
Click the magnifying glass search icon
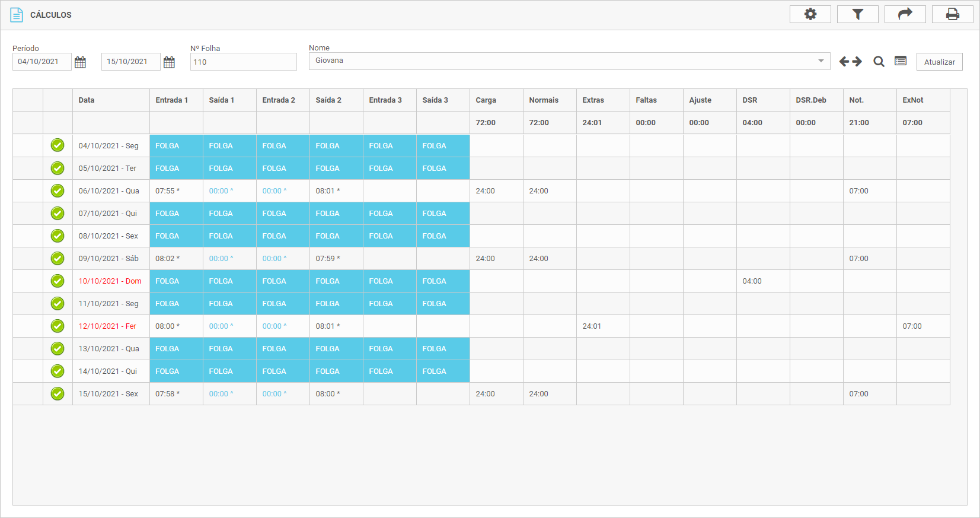pos(879,62)
